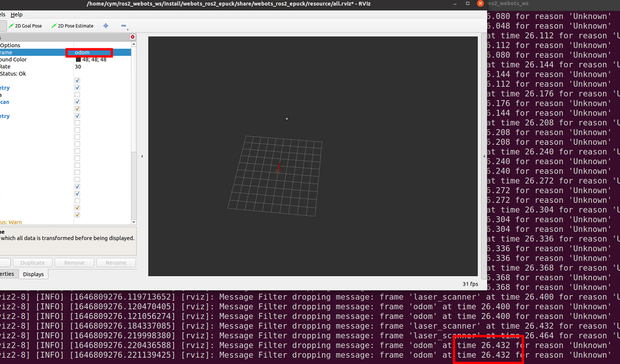Click the Frame Rate value 30 field
Image resolution: width=620 pixels, height=364 pixels.
click(87, 66)
